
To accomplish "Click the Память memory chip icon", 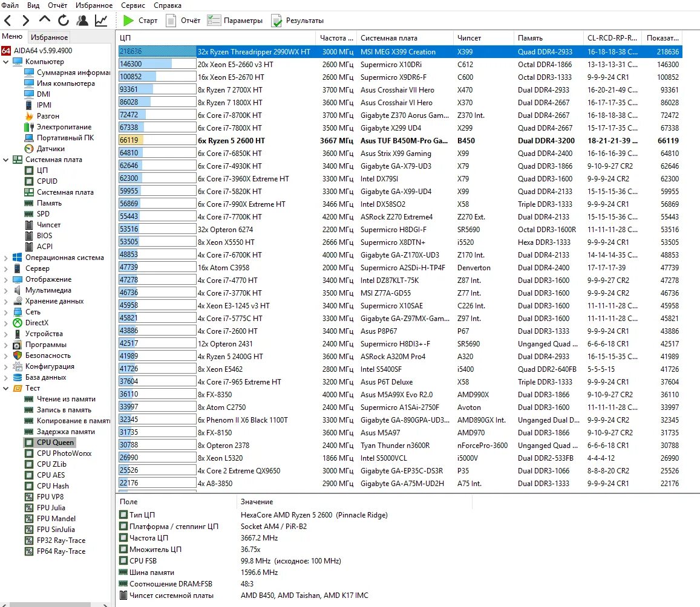I will (x=29, y=203).
